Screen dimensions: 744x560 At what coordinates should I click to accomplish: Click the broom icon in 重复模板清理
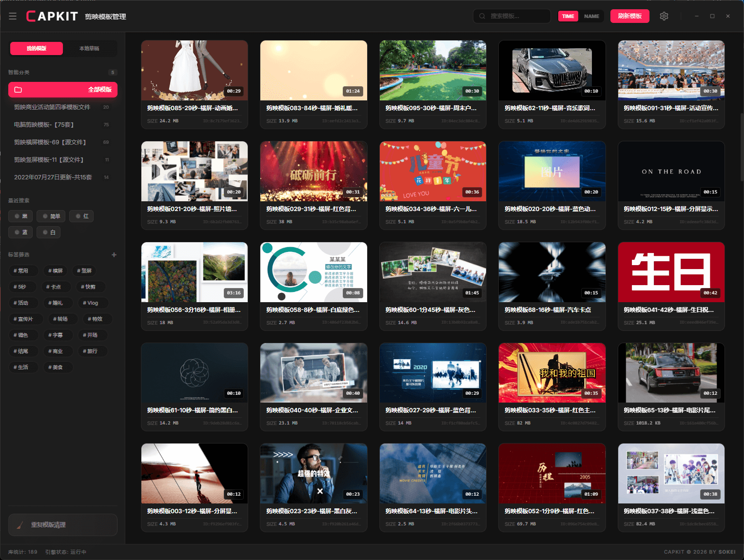pyautogui.click(x=20, y=525)
